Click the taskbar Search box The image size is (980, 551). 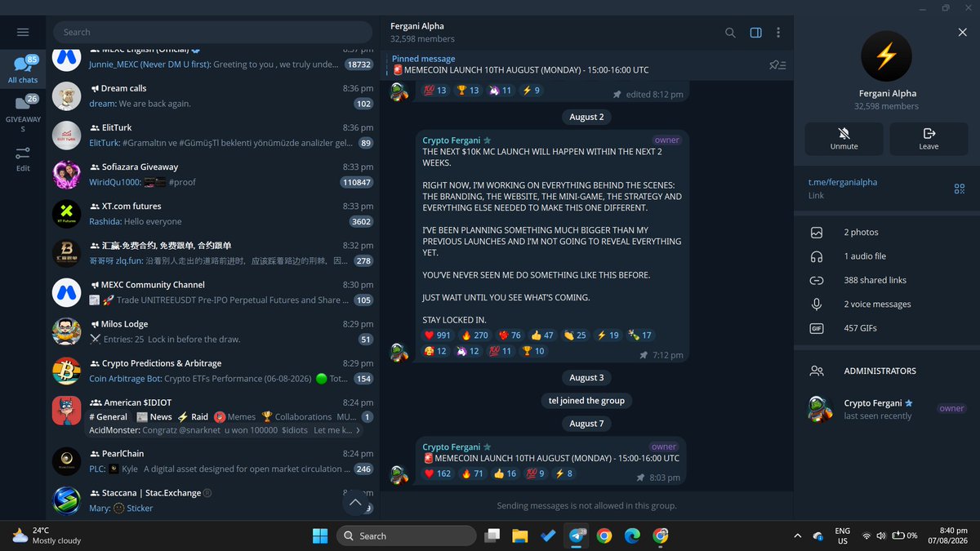coord(406,535)
